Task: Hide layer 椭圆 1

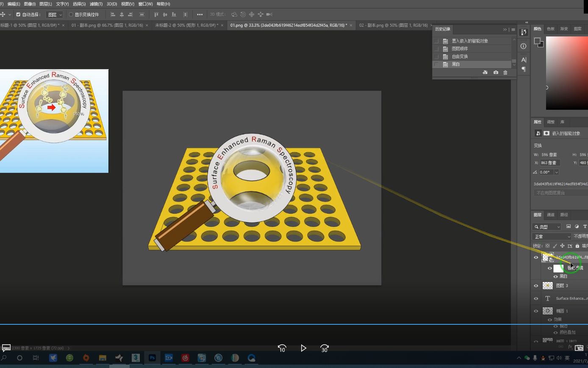Action: tap(536, 311)
